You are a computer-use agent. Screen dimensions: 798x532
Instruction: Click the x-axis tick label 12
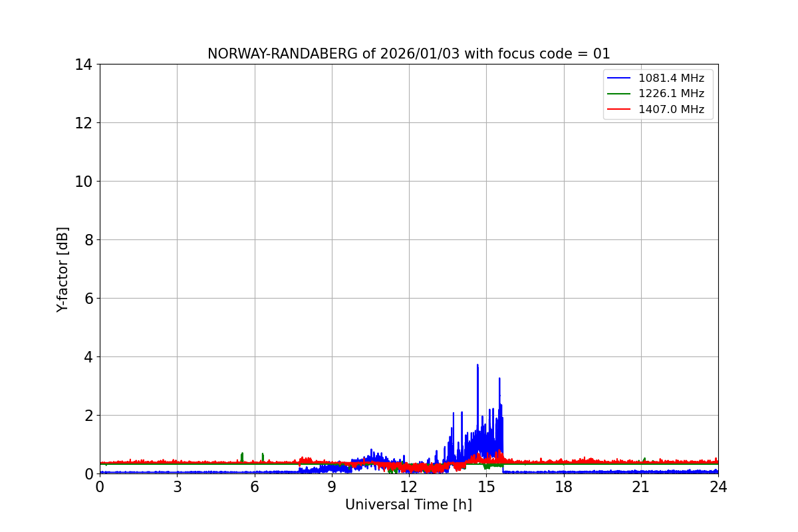tap(409, 487)
